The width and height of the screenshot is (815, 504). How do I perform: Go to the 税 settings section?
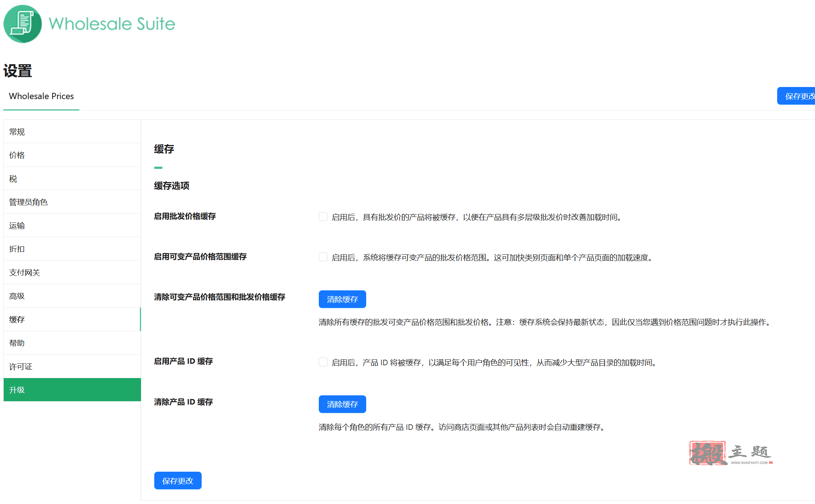[72, 178]
